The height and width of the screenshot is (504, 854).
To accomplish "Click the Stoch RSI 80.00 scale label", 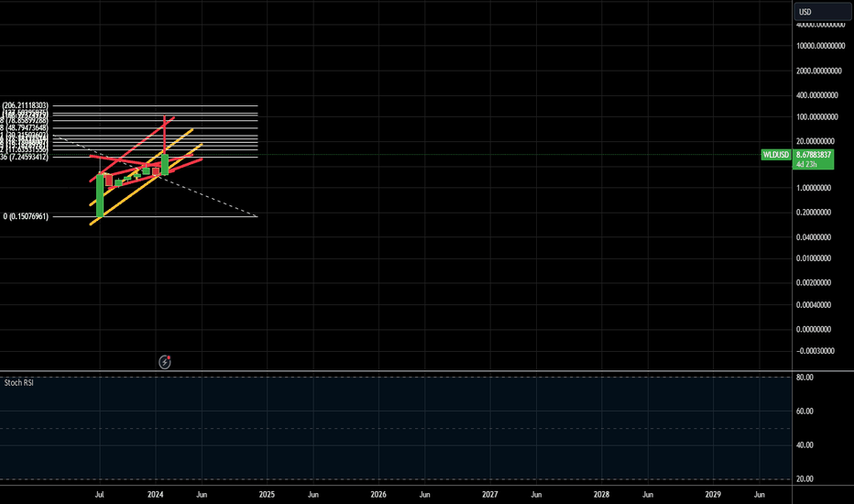I will point(805,378).
